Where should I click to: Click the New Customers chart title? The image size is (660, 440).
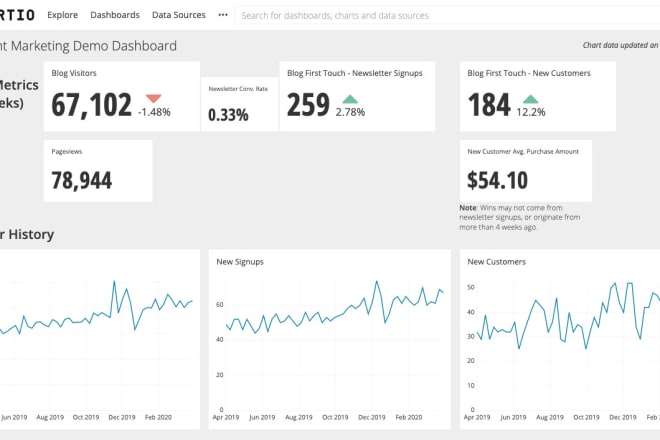pos(496,262)
